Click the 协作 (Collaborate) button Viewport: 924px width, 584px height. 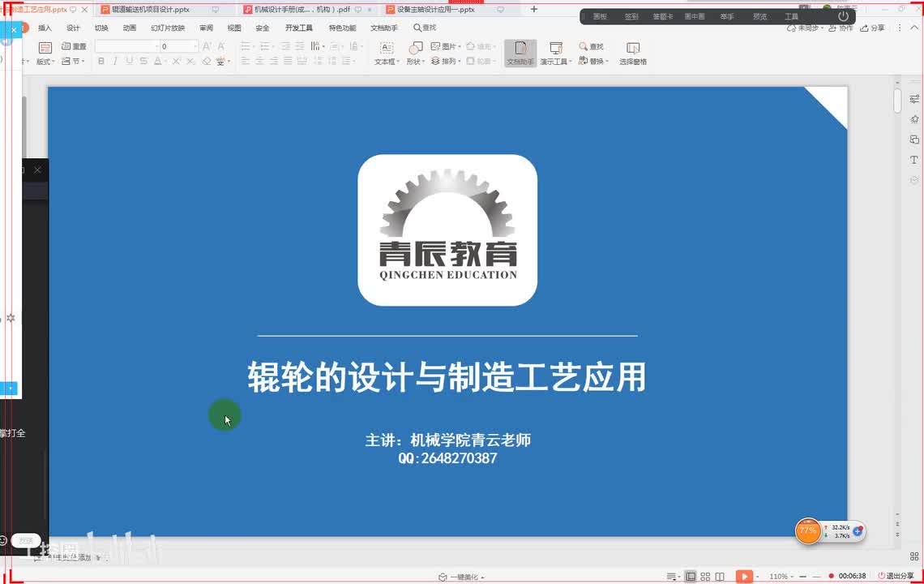tap(841, 28)
